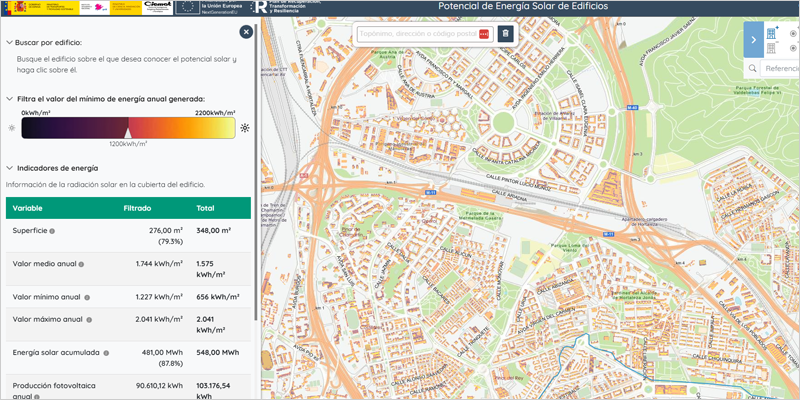Image resolution: width=800 pixels, height=400 pixels.
Task: Close the left information panel
Action: [246, 32]
